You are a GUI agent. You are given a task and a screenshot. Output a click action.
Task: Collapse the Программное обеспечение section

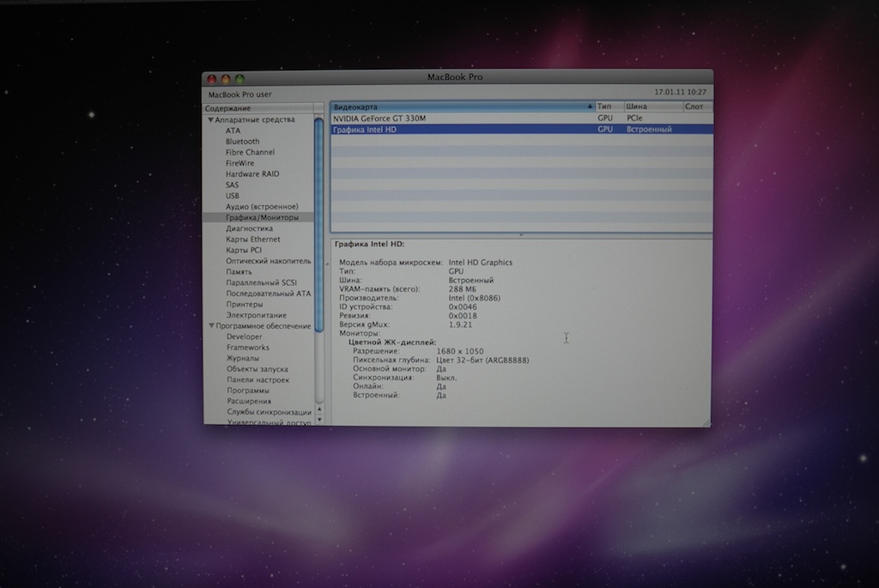click(x=211, y=325)
